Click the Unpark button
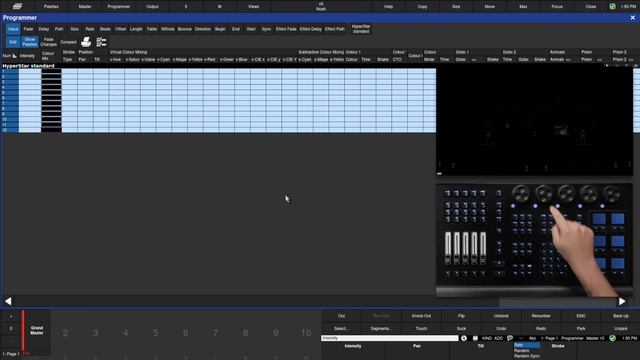The image size is (640, 360). (x=621, y=328)
